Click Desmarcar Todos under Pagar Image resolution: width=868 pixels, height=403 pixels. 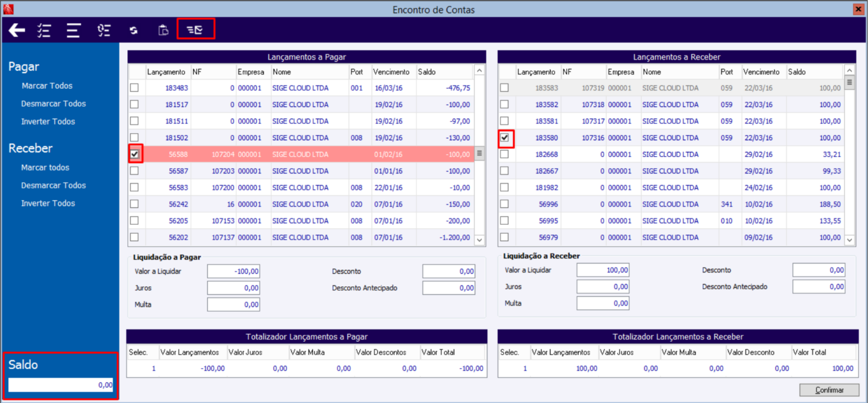click(53, 103)
